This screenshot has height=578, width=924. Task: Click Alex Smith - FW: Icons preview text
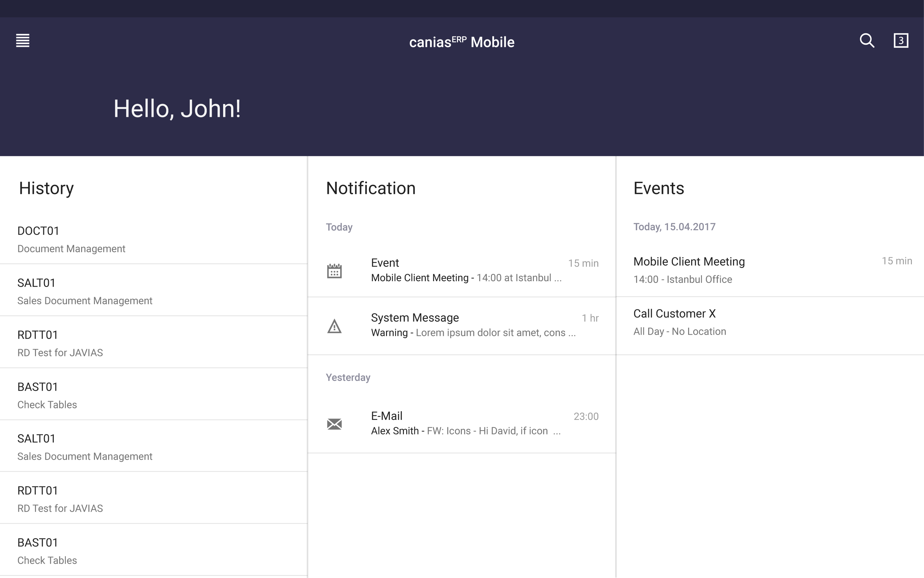point(466,431)
